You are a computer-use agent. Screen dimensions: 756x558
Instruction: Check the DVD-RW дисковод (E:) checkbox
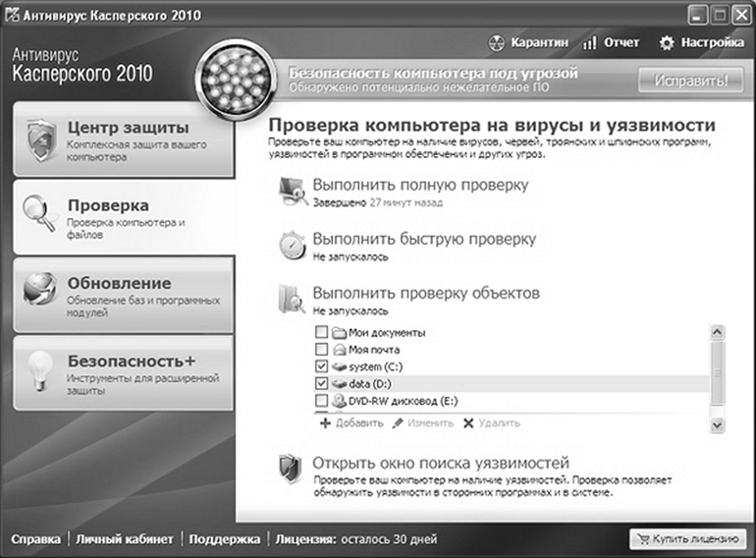coord(321,401)
